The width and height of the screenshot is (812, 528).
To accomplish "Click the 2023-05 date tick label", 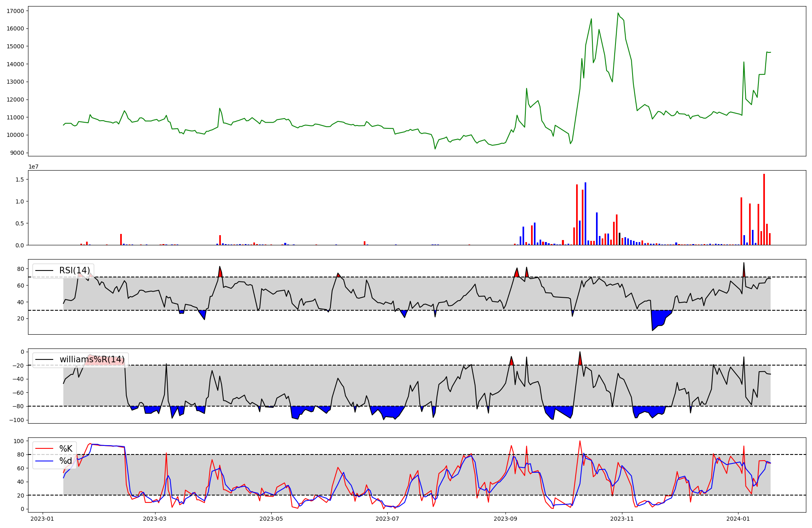I will (x=271, y=519).
